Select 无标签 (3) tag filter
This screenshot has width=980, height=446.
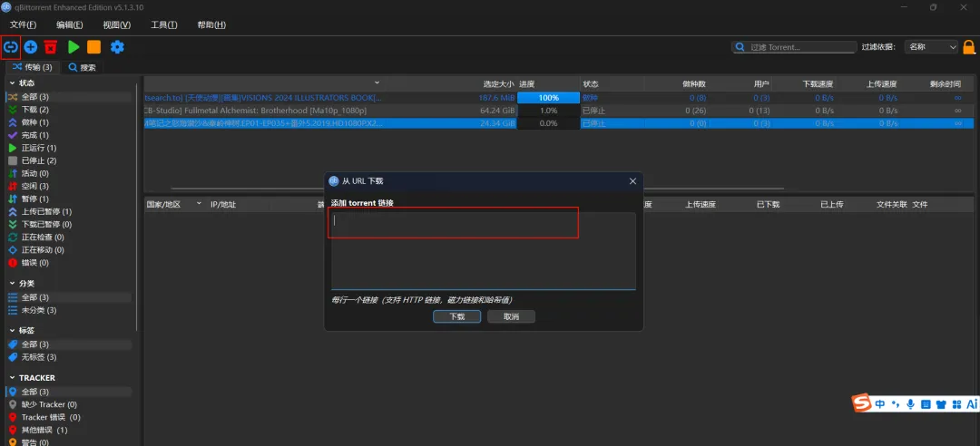pyautogui.click(x=69, y=357)
